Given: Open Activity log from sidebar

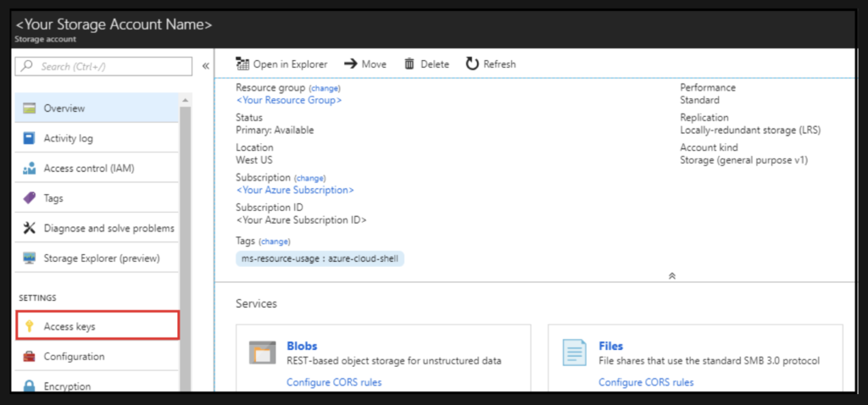Looking at the screenshot, I should point(97,138).
